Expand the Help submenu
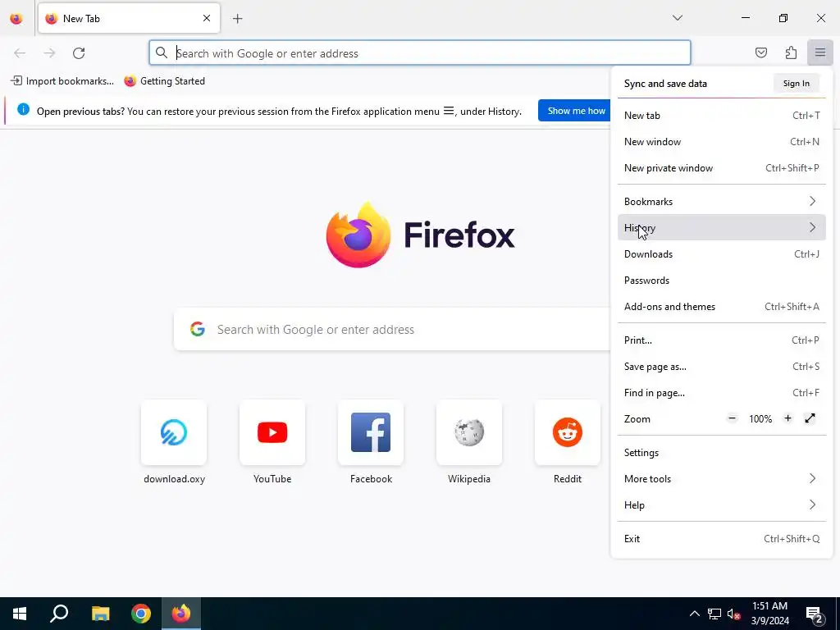The image size is (840, 630). [722, 505]
